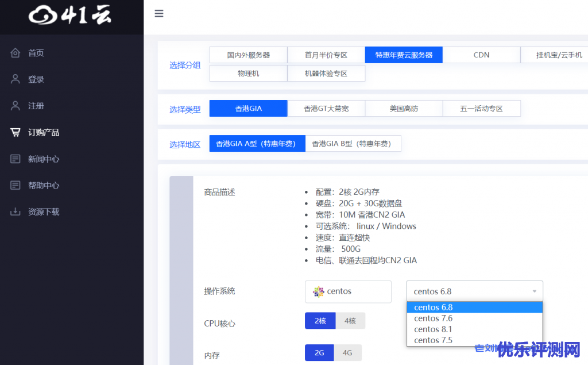Click the home icon for 首页
The image size is (588, 365).
point(16,53)
